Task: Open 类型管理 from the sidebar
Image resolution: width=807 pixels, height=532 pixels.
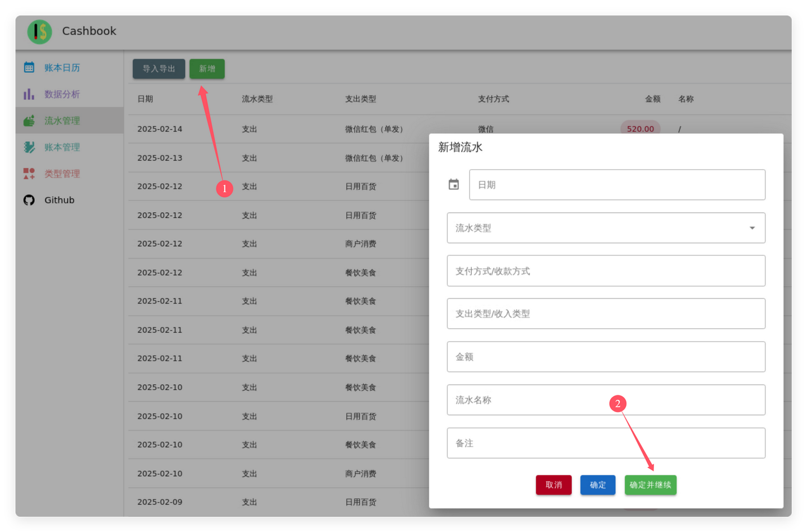Action: click(x=62, y=174)
